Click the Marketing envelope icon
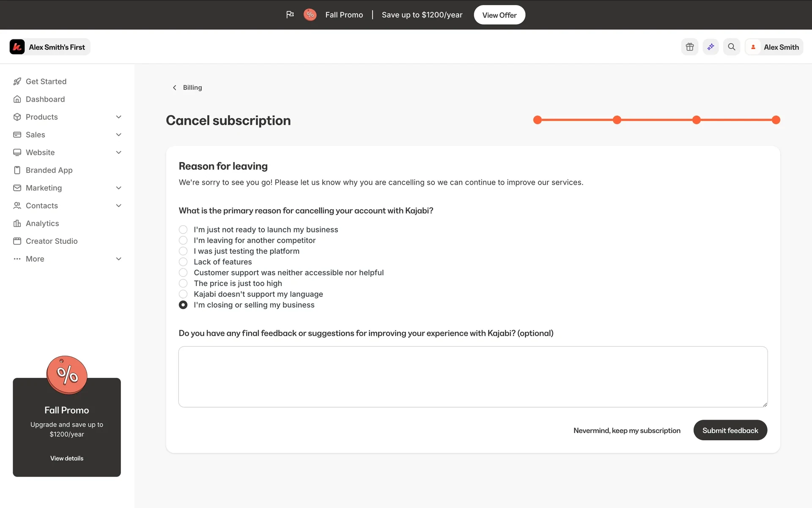The width and height of the screenshot is (812, 508). tap(17, 188)
